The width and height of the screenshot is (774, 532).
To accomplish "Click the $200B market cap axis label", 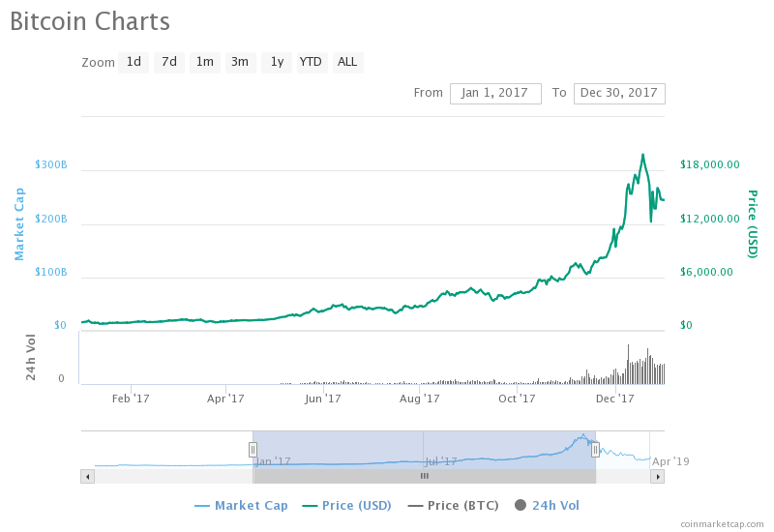I will tap(51, 219).
